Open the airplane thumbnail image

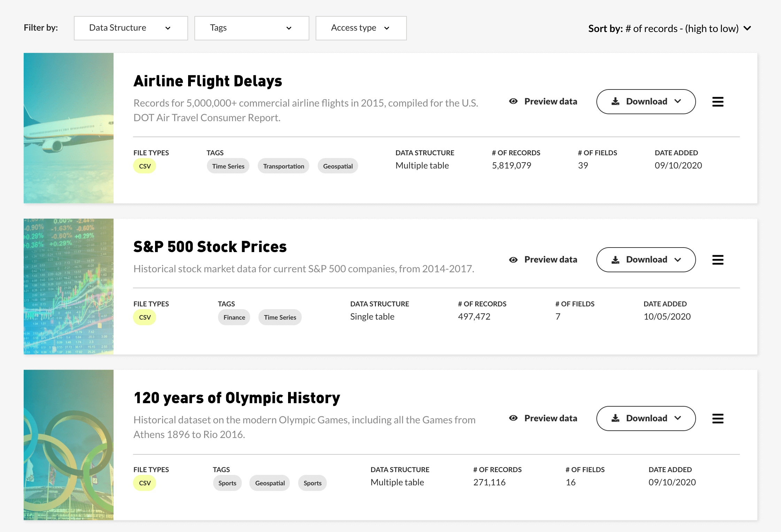pos(69,128)
